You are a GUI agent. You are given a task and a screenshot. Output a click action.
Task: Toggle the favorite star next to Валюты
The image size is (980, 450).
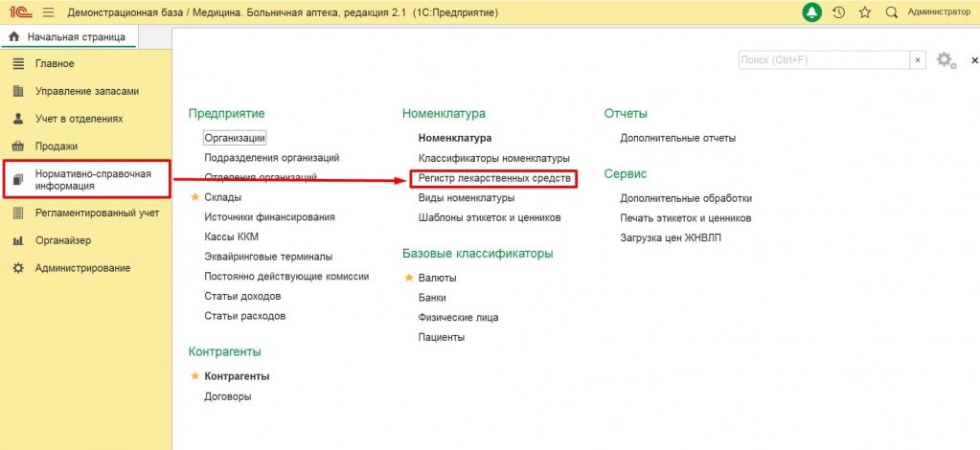(x=409, y=278)
